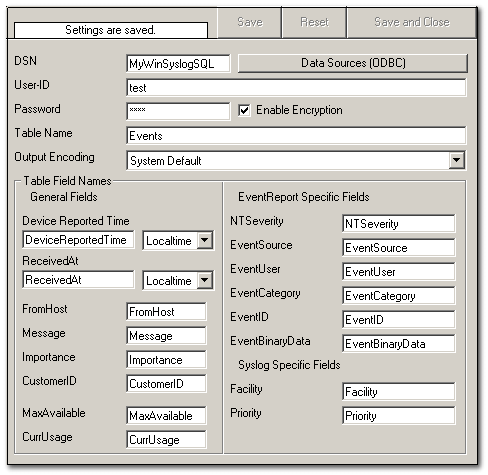Open the Output Encoding dropdown
488x475 pixels.
(456, 160)
